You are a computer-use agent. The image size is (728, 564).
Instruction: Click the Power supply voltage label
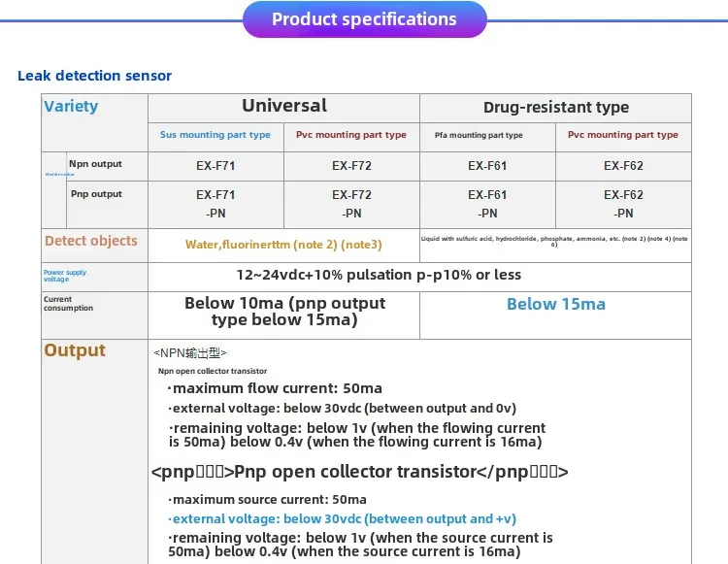point(64,277)
